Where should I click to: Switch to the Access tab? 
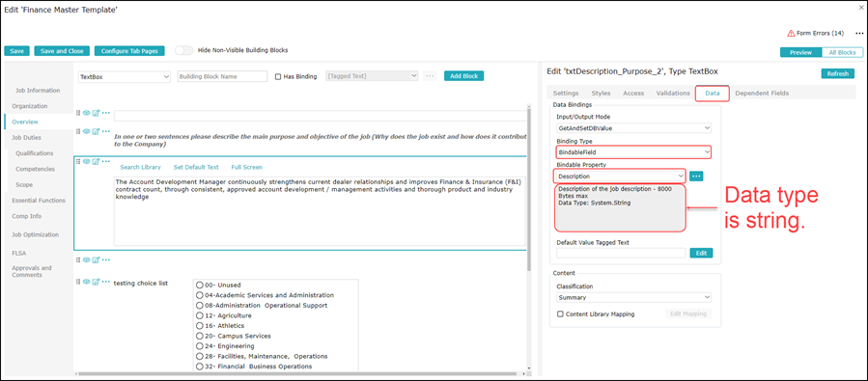[x=633, y=94]
